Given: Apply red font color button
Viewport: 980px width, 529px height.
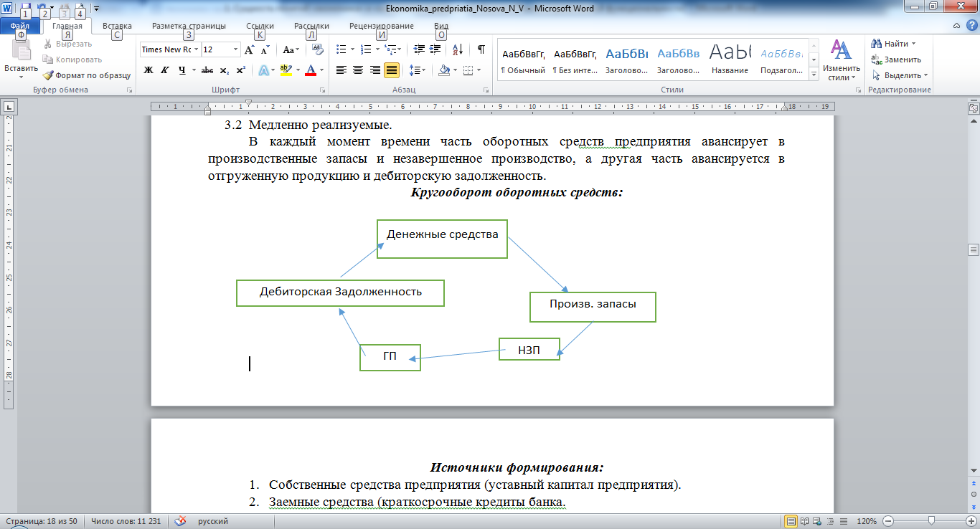Looking at the screenshot, I should pyautogui.click(x=311, y=70).
